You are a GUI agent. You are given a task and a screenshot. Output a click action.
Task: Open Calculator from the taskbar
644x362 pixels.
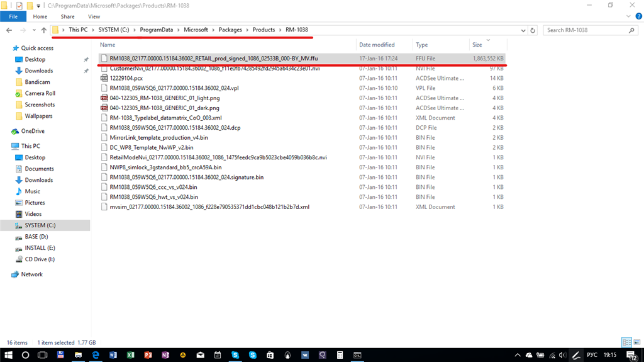click(x=340, y=355)
